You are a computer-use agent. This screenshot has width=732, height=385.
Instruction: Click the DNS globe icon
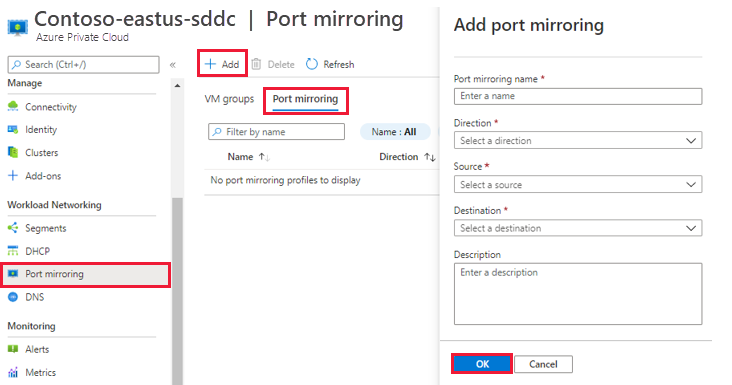[13, 297]
